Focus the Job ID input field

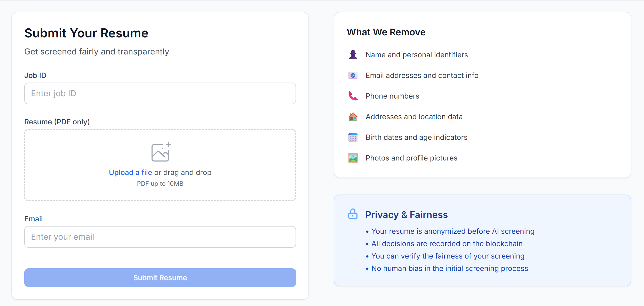pos(160,93)
